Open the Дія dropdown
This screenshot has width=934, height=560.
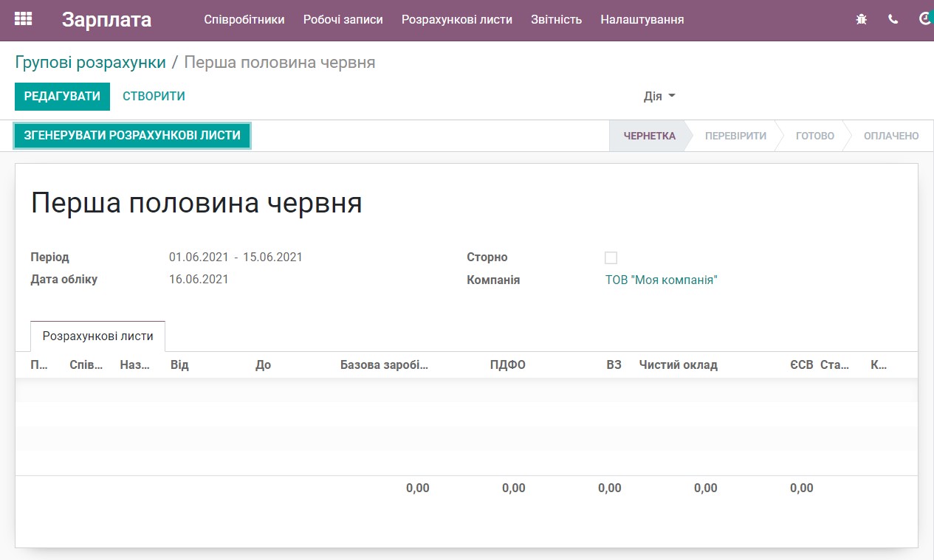659,96
